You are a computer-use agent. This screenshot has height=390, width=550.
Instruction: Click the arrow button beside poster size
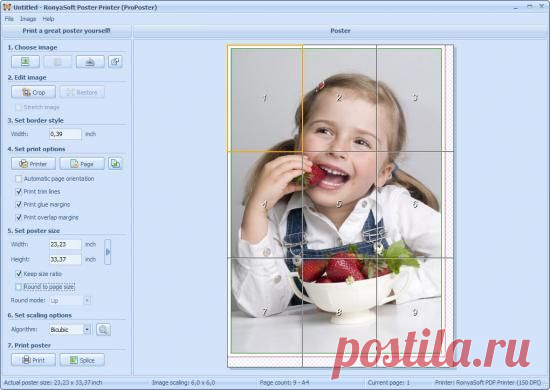tap(108, 252)
